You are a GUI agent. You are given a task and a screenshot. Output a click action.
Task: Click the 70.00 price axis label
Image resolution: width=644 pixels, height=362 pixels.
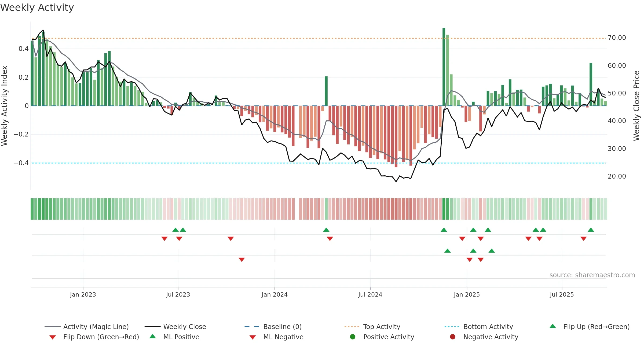(617, 38)
